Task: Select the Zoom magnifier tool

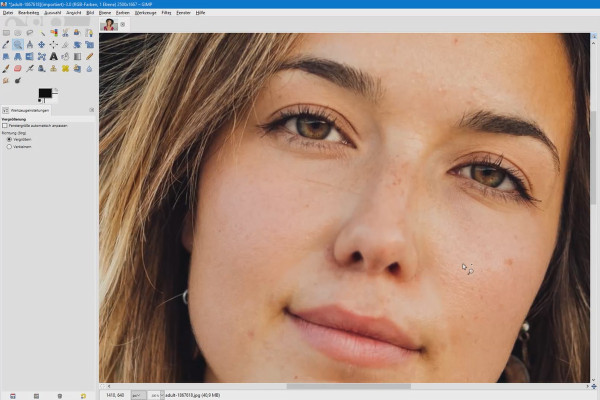Action: point(18,45)
